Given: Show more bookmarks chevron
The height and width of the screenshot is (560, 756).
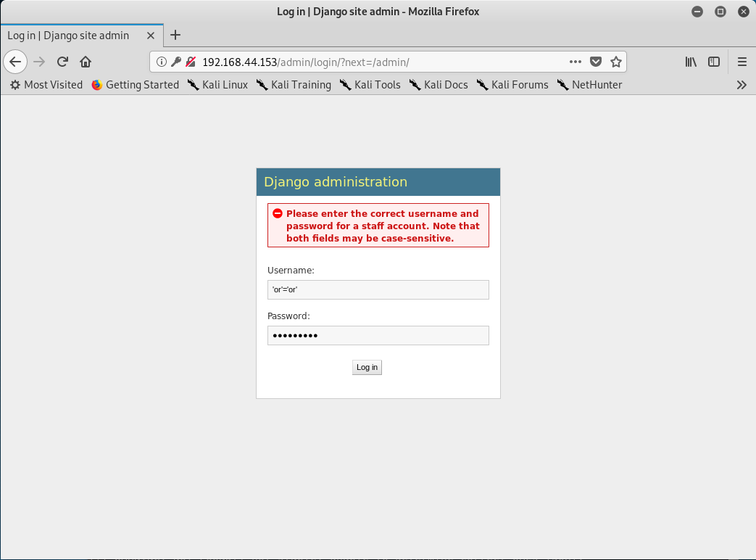Looking at the screenshot, I should 742,85.
